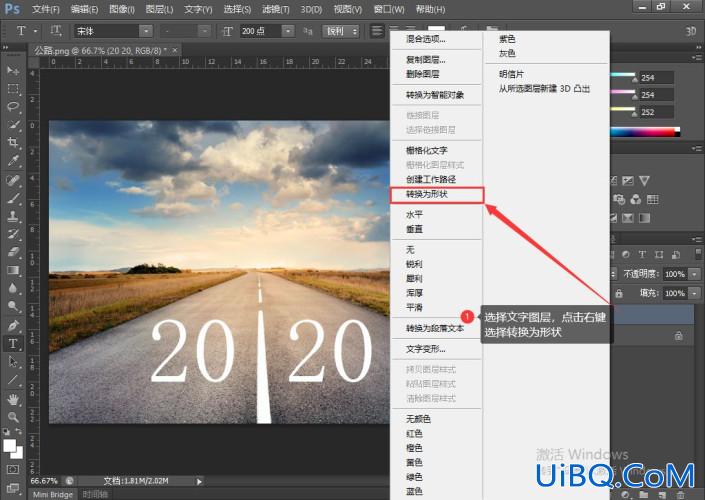This screenshot has width=705, height=500.
Task: Open the status bar info arrow
Action: [x=199, y=482]
